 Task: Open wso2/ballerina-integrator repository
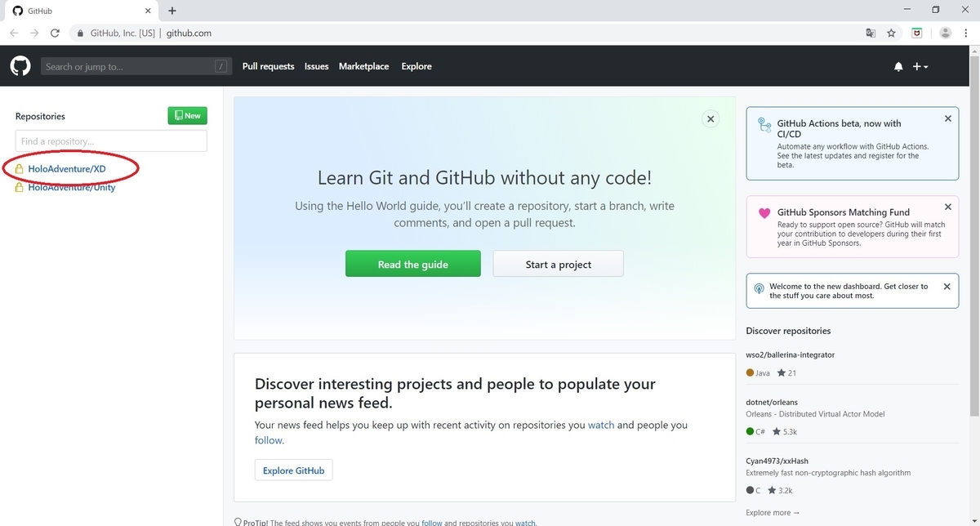click(791, 355)
